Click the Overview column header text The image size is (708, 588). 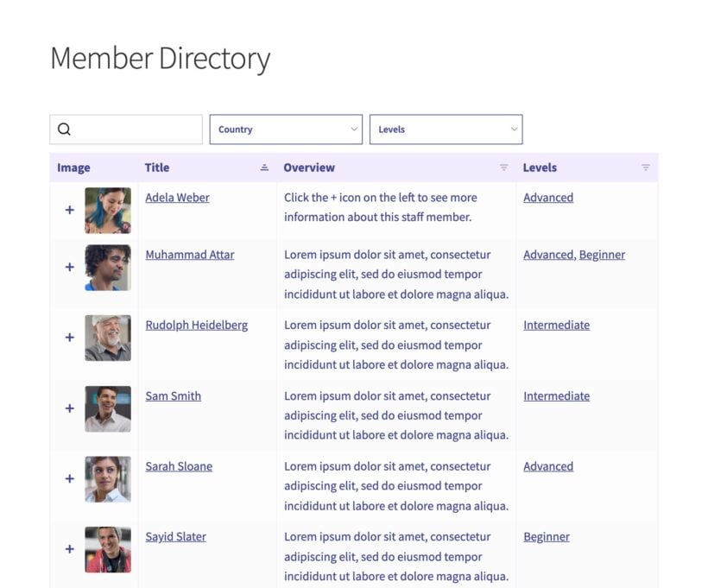[x=309, y=168]
